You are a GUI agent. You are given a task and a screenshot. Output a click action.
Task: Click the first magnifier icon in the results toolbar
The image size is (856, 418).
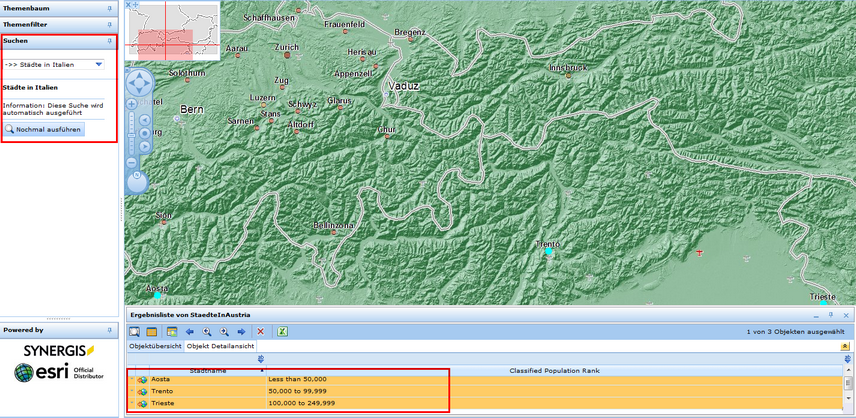click(134, 331)
